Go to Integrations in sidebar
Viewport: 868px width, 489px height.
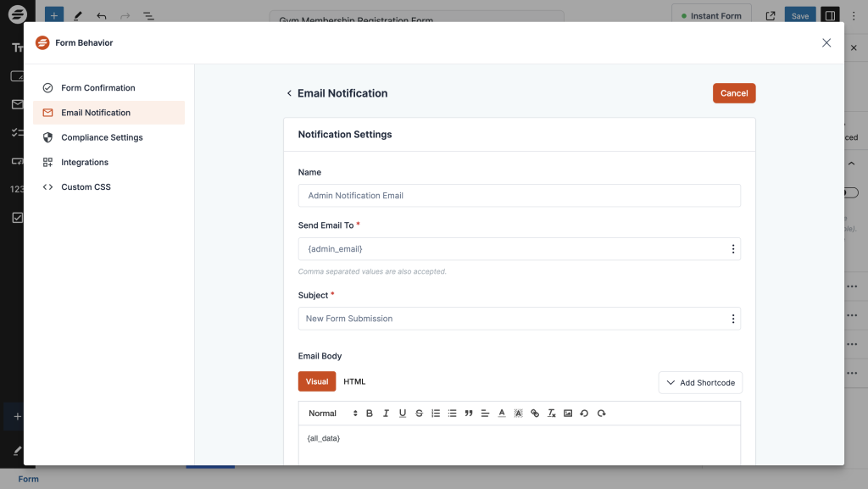click(x=85, y=162)
